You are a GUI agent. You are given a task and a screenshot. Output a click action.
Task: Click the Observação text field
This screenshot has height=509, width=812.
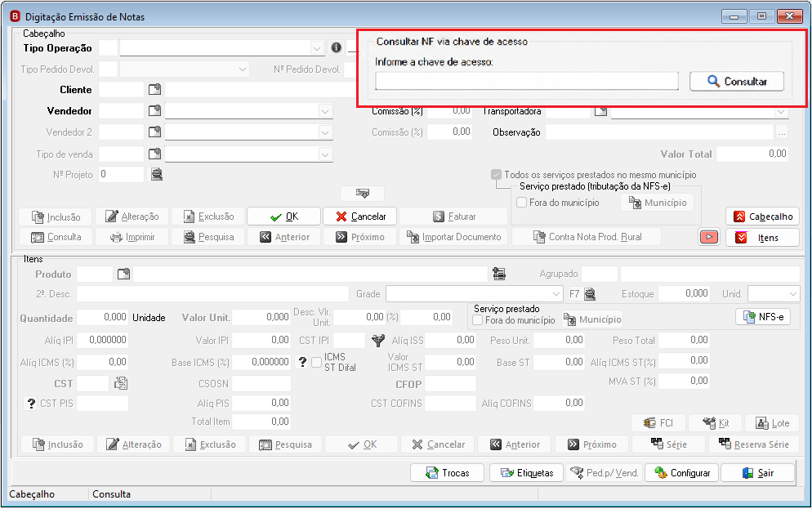click(x=660, y=132)
